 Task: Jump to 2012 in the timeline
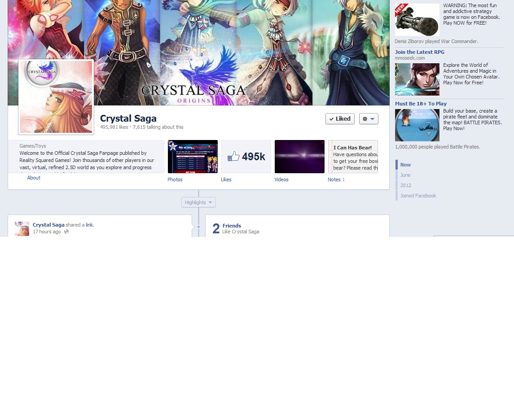(x=406, y=185)
